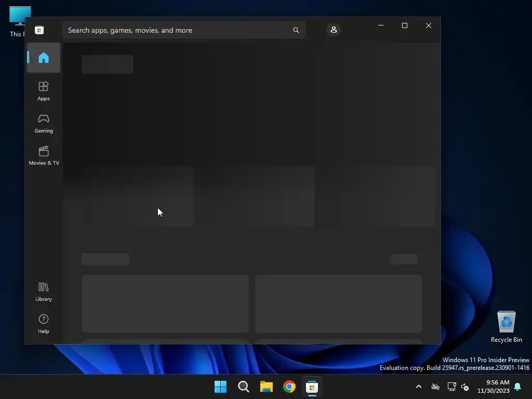
Task: Focus the Search apps, games, movies field
Action: click(x=183, y=30)
